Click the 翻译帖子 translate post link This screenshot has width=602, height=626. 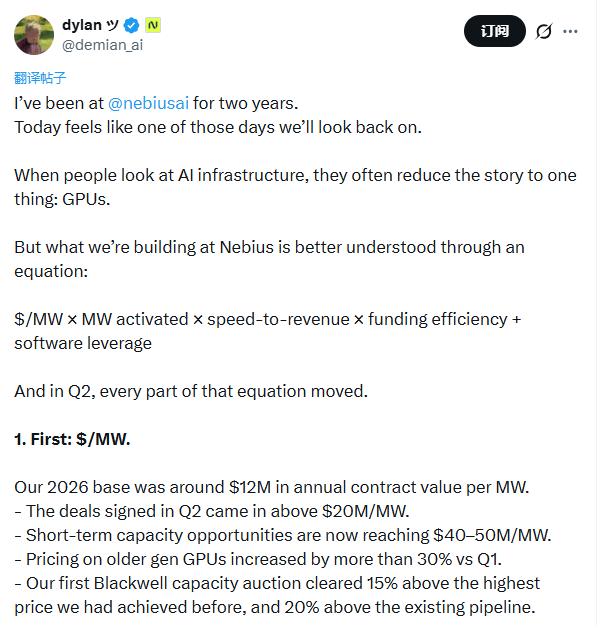click(x=40, y=77)
